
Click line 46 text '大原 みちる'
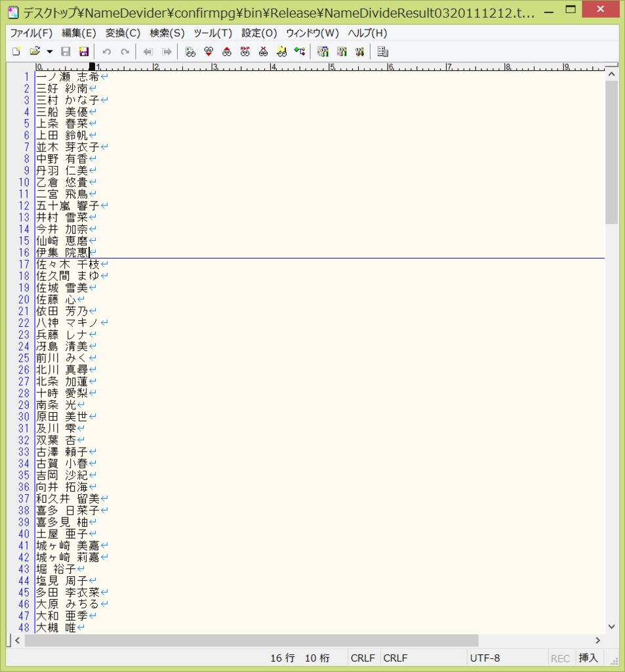[x=68, y=604]
